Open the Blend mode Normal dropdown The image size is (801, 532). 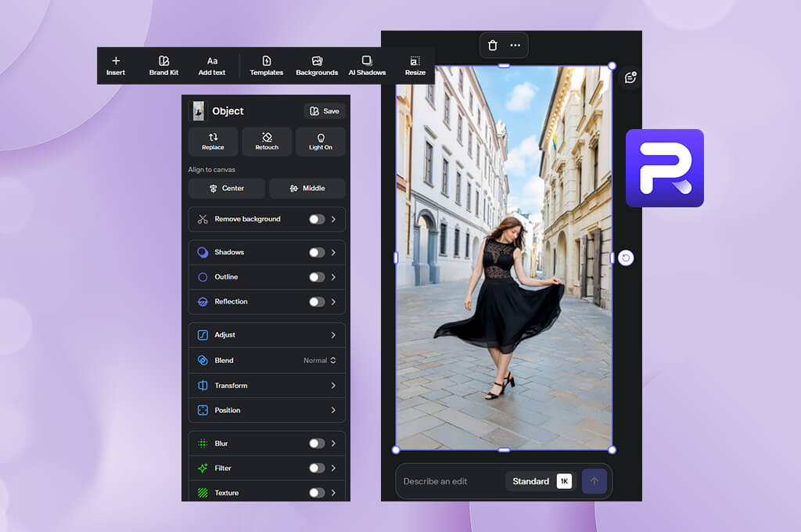pos(320,361)
